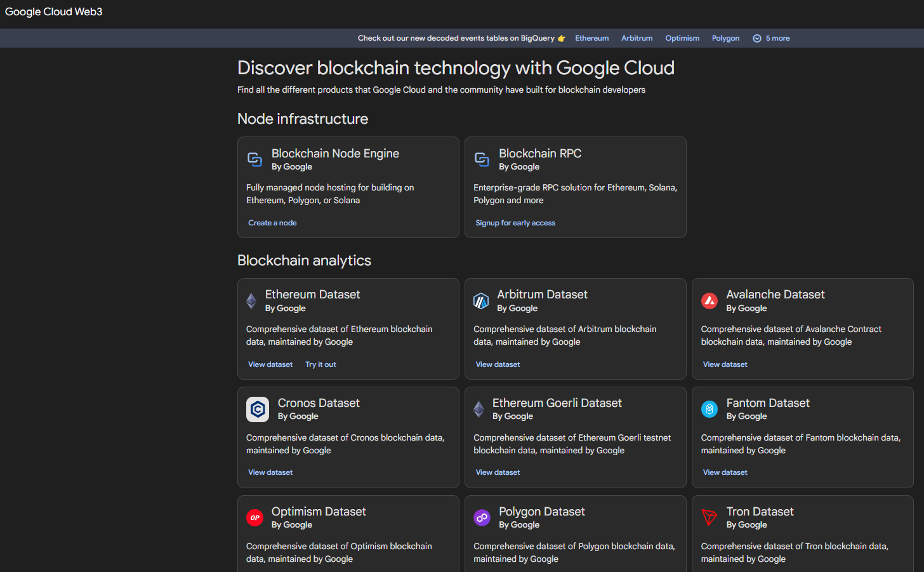Click the Fantom Dataset card title
This screenshot has width=924, height=572.
tap(768, 403)
